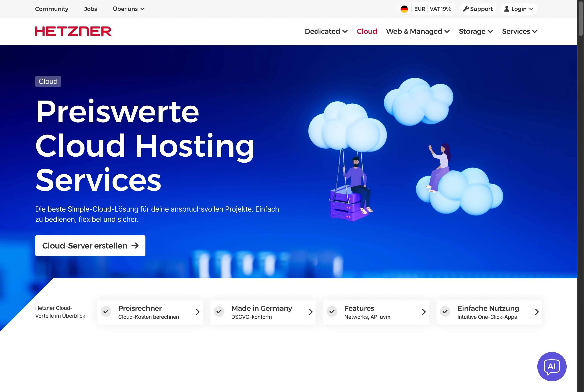Click the German flag icon

(x=404, y=9)
